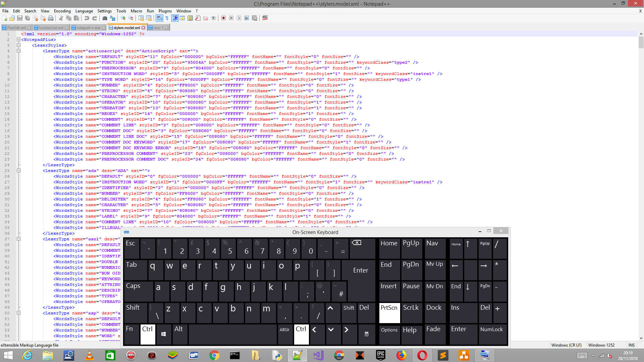Start macro recording with the red dot icon

point(224,18)
